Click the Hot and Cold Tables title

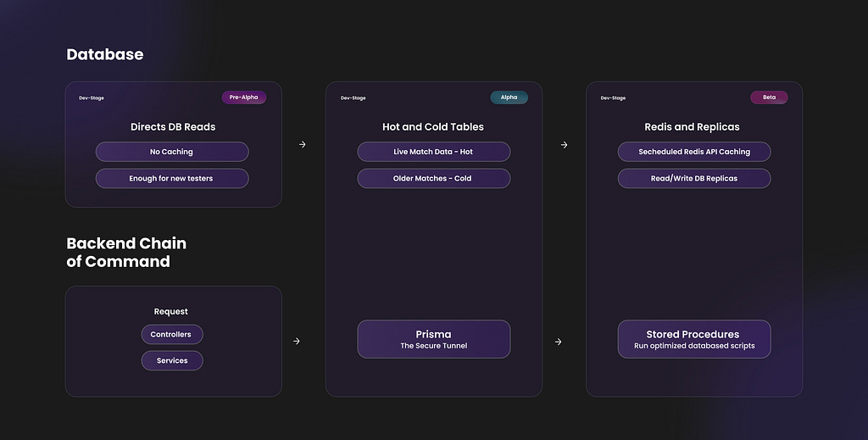(433, 126)
